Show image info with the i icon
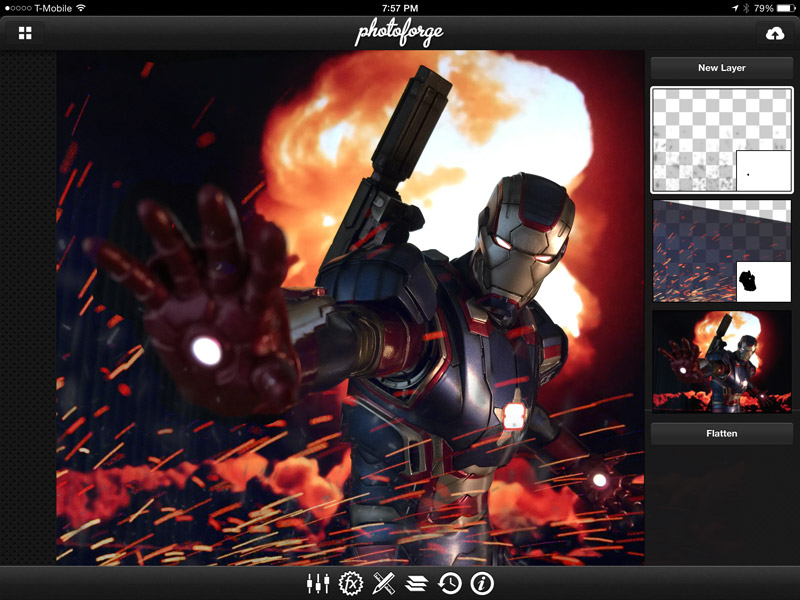 (482, 583)
